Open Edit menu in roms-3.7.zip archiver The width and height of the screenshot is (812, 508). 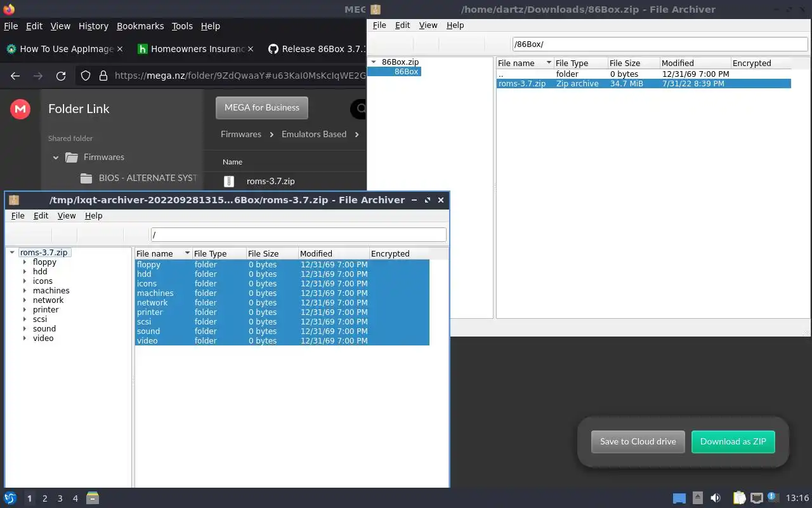pyautogui.click(x=41, y=216)
